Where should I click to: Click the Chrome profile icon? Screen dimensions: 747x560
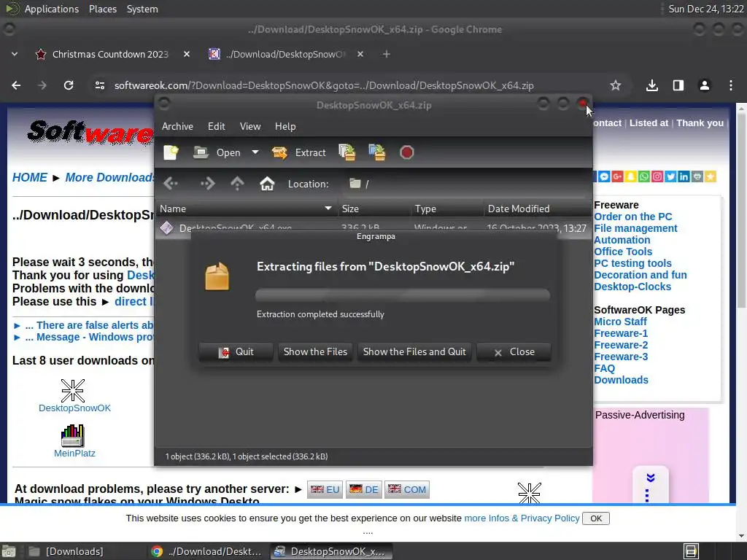click(x=705, y=86)
